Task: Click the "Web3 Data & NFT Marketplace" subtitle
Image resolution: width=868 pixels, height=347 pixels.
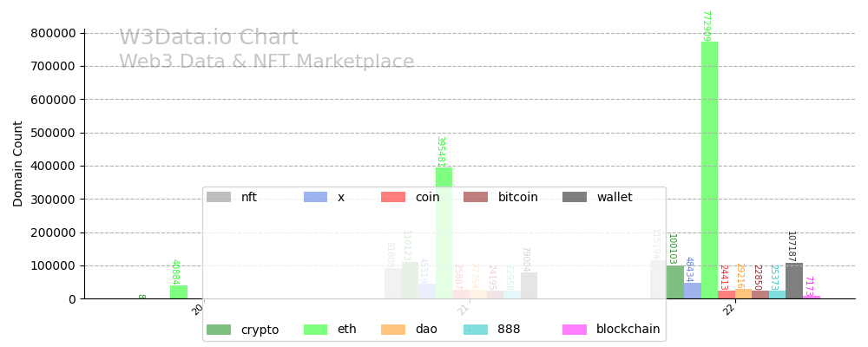Action: coord(266,62)
